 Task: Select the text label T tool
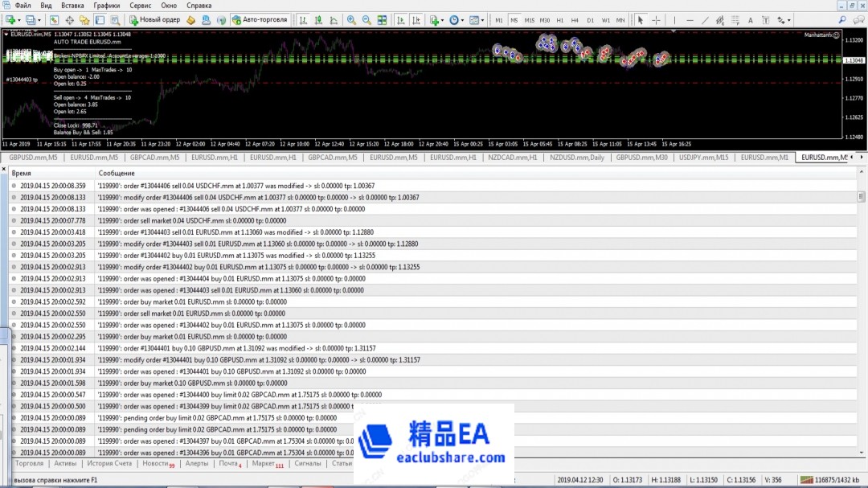click(x=766, y=20)
